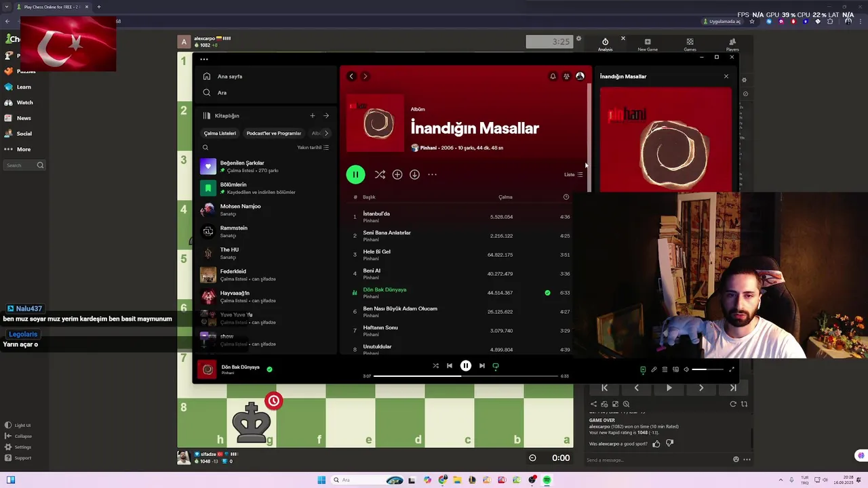Open the friend activity icon
This screenshot has width=868, height=488.
[x=566, y=76]
